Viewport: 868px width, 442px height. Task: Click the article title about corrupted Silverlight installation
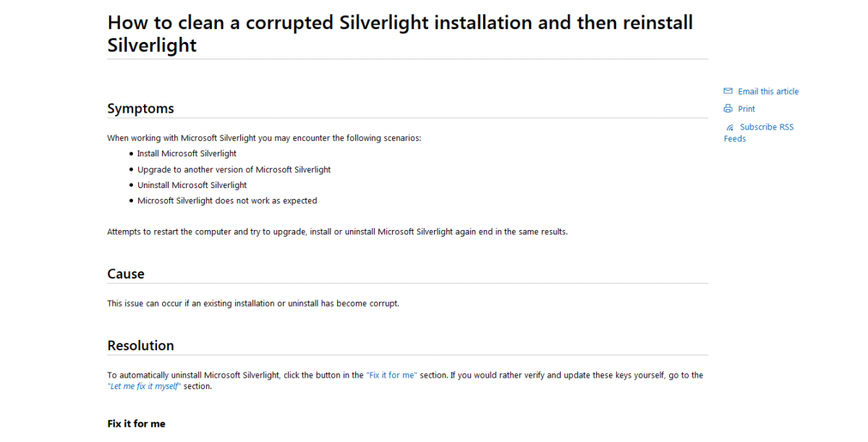[x=400, y=33]
